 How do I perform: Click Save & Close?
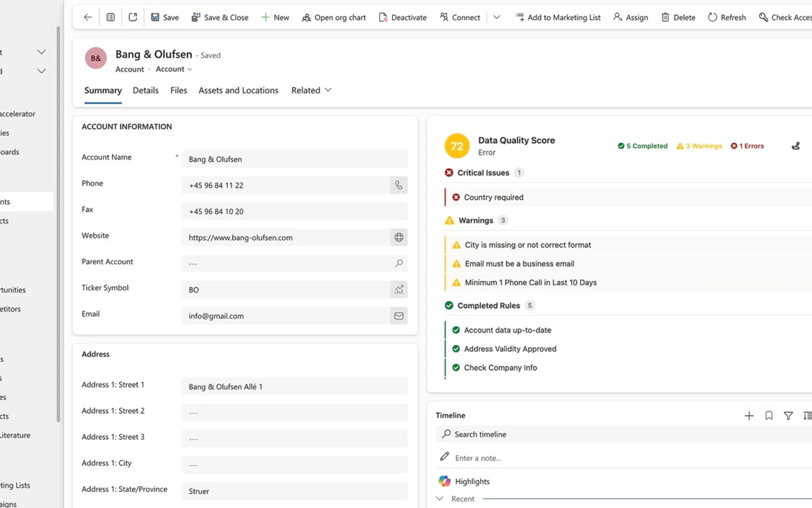pos(220,17)
